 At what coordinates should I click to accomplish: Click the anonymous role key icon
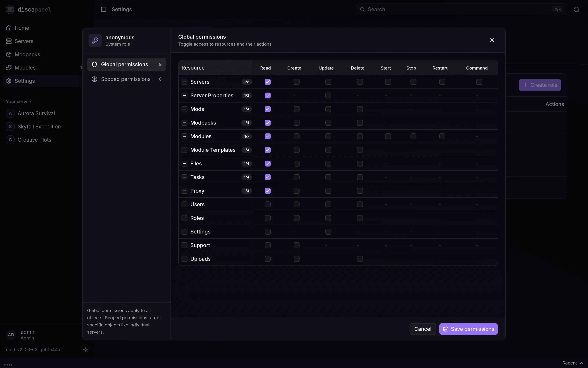pos(95,40)
